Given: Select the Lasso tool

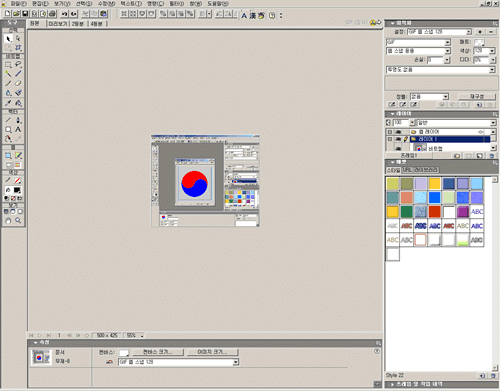Looking at the screenshot, I should click(x=18, y=64).
